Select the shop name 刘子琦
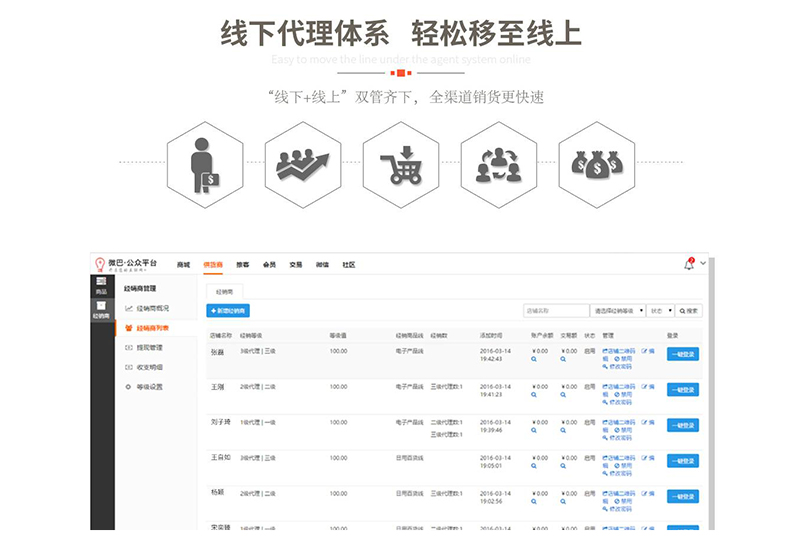Screen dimensions: 800x545 point(220,423)
